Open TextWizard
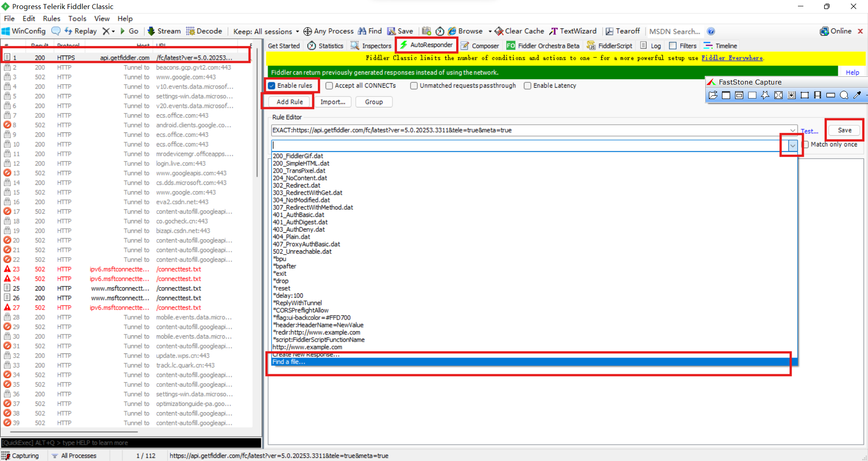This screenshot has width=868, height=461. 573,31
